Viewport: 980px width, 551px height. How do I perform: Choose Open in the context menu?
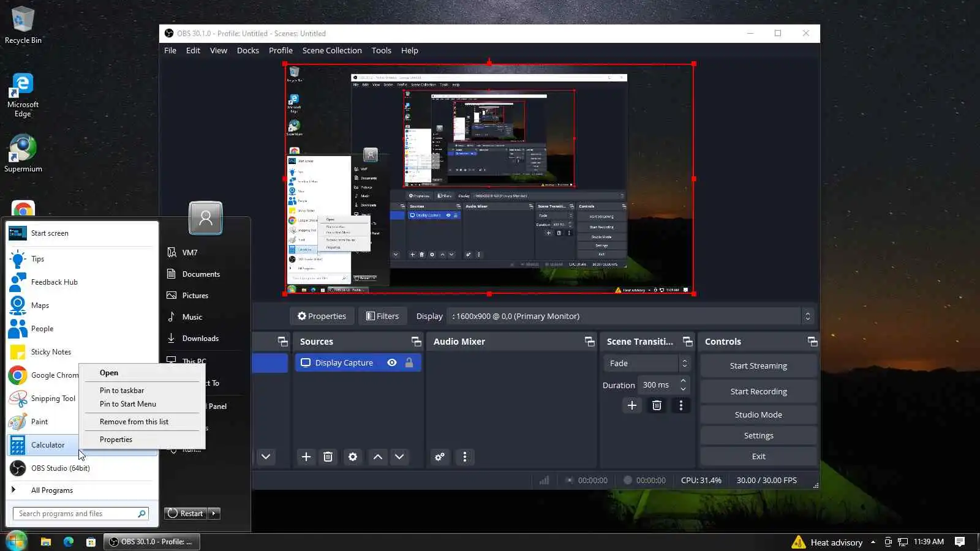click(142, 373)
